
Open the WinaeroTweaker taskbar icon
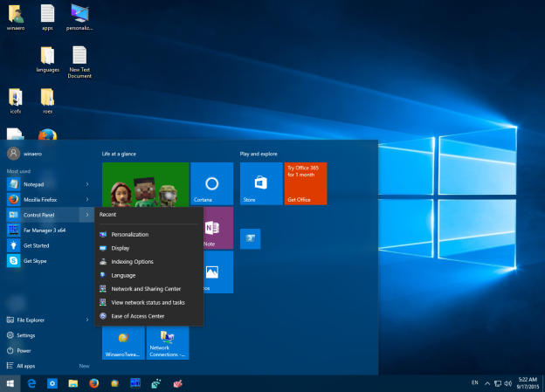click(x=114, y=383)
